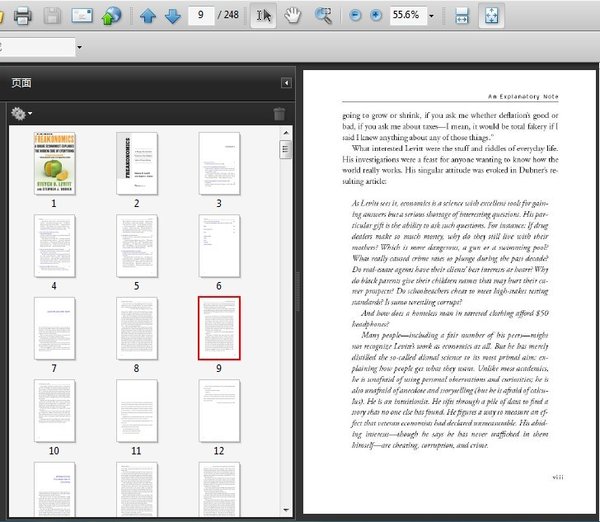
Task: Select the page 6 thumbnail
Action: pos(219,245)
